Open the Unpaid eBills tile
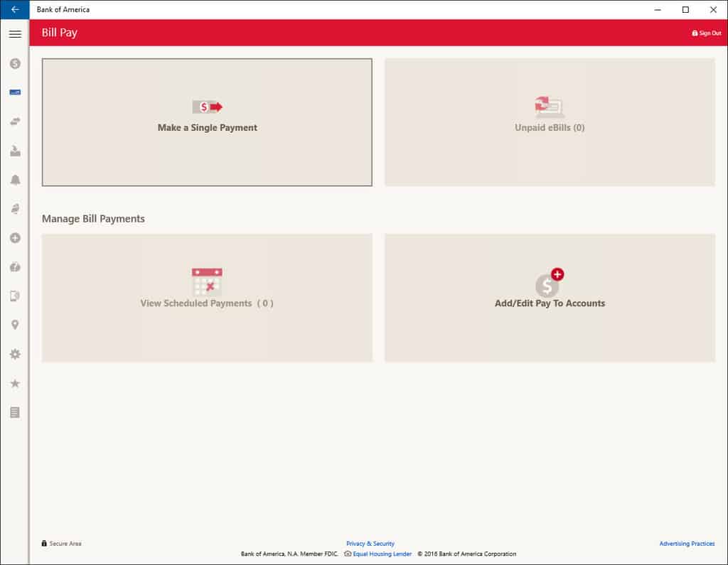The height and width of the screenshot is (565, 728). pyautogui.click(x=550, y=122)
